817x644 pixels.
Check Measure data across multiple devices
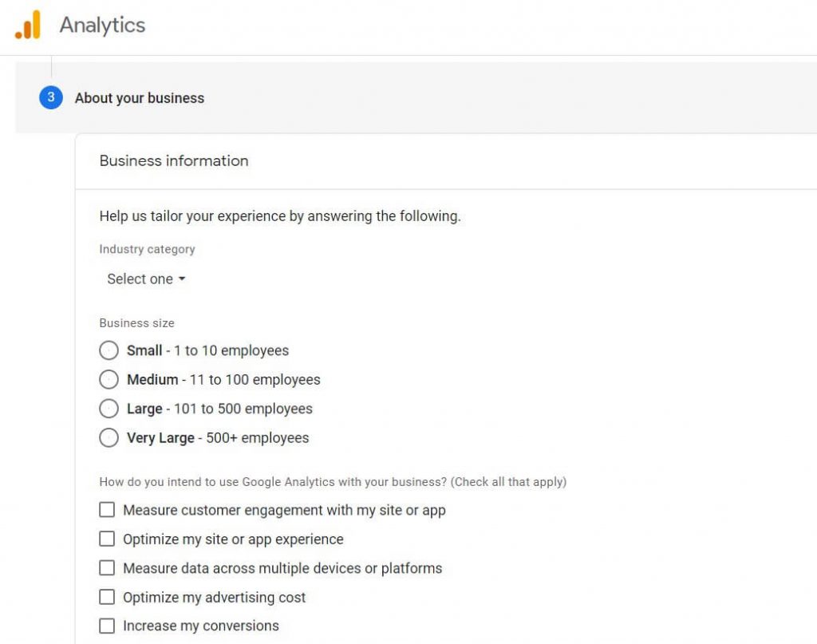pyautogui.click(x=107, y=567)
